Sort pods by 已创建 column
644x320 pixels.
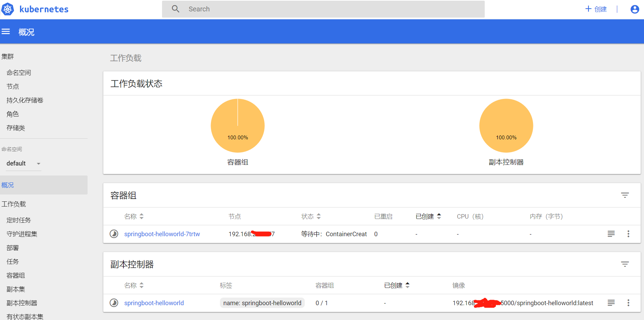[x=429, y=217]
